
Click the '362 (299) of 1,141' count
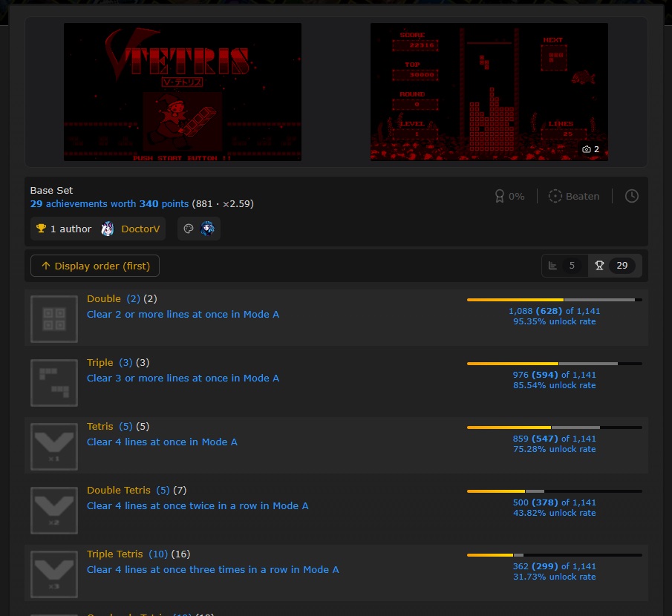(x=555, y=566)
